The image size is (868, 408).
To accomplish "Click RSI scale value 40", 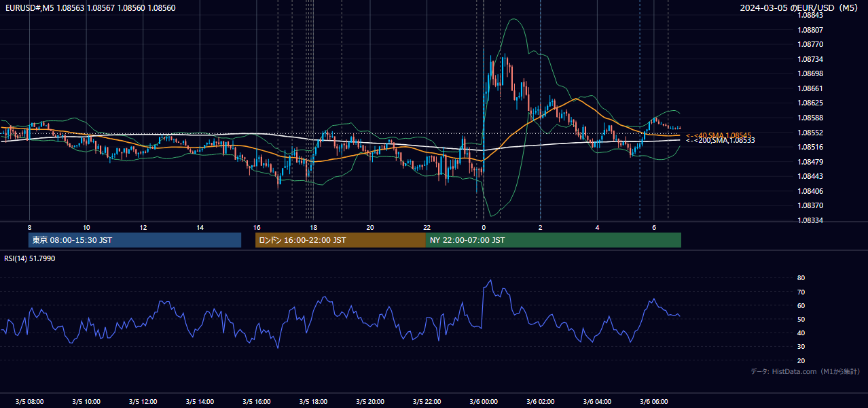I will 801,333.
